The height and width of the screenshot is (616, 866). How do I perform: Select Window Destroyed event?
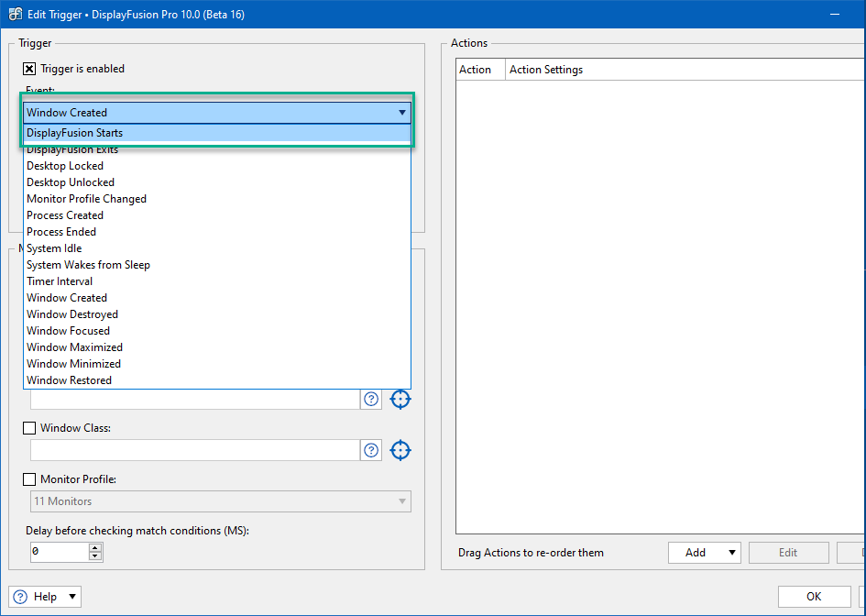pos(217,314)
